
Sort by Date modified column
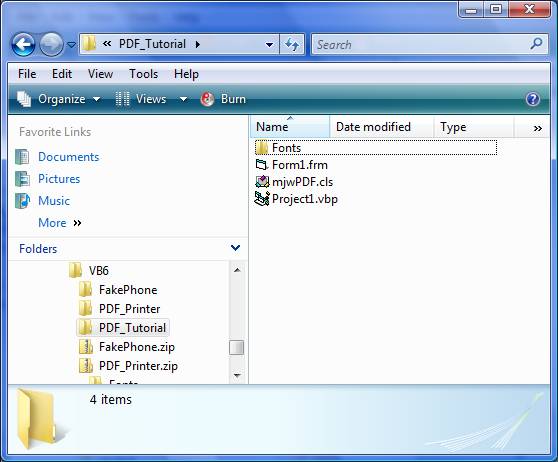[382, 127]
